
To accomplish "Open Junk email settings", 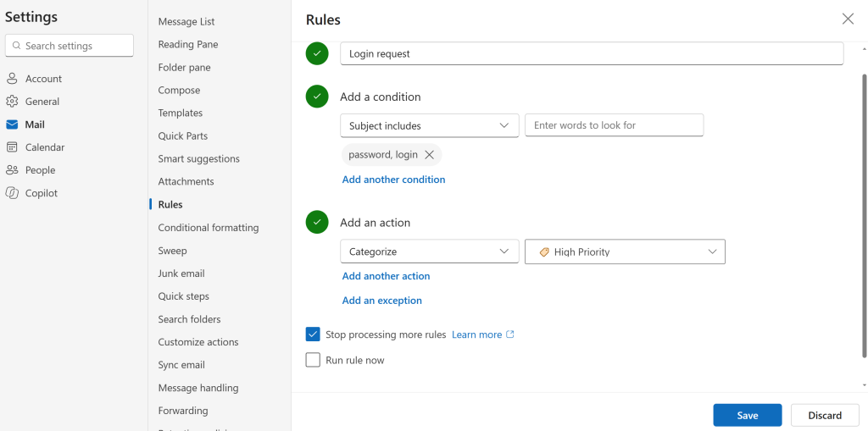I will [x=181, y=274].
